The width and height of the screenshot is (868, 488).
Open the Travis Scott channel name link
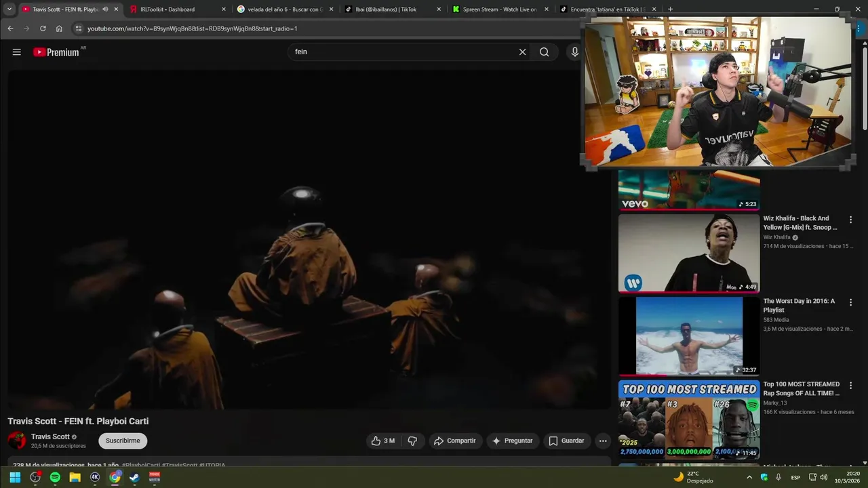(x=50, y=436)
